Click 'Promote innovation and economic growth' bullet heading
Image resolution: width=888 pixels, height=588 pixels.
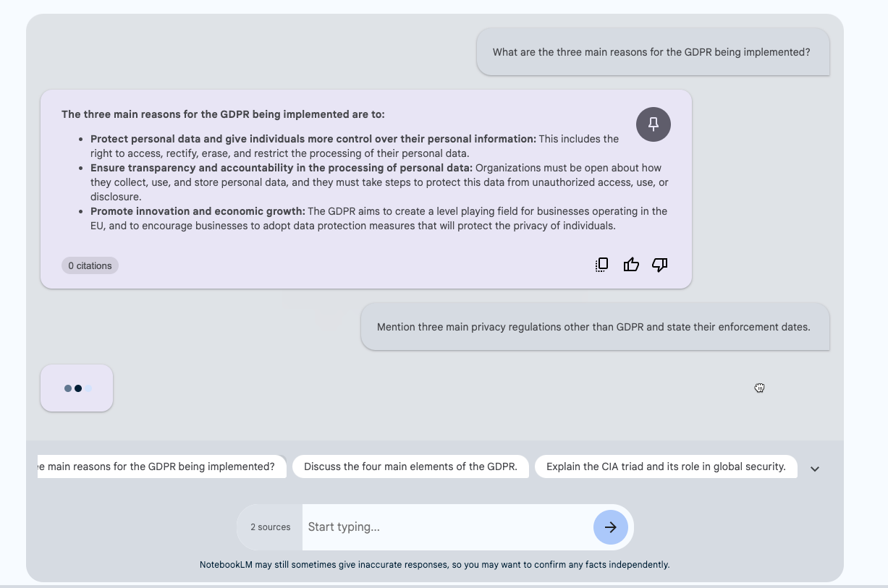tap(198, 211)
